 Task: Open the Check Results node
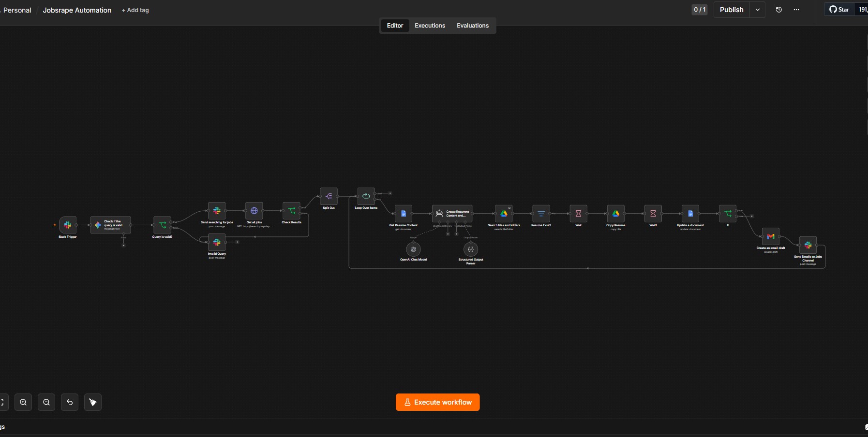click(x=291, y=211)
